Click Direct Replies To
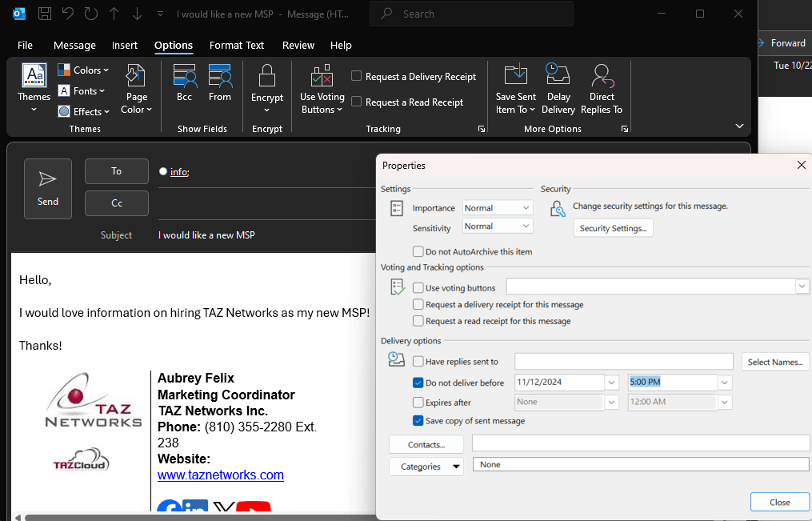Screen dimensions: 812x521 pos(602,89)
